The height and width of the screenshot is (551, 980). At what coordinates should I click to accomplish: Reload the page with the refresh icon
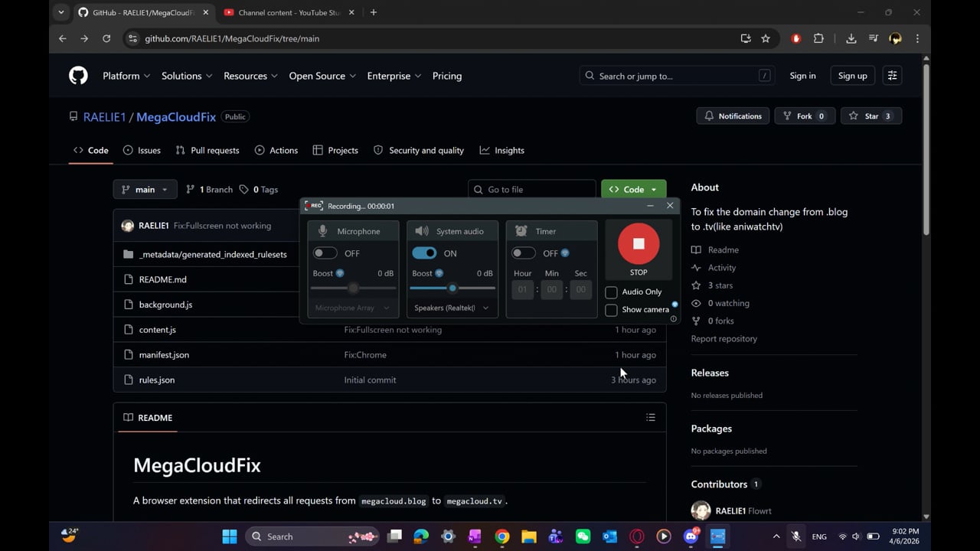click(106, 38)
